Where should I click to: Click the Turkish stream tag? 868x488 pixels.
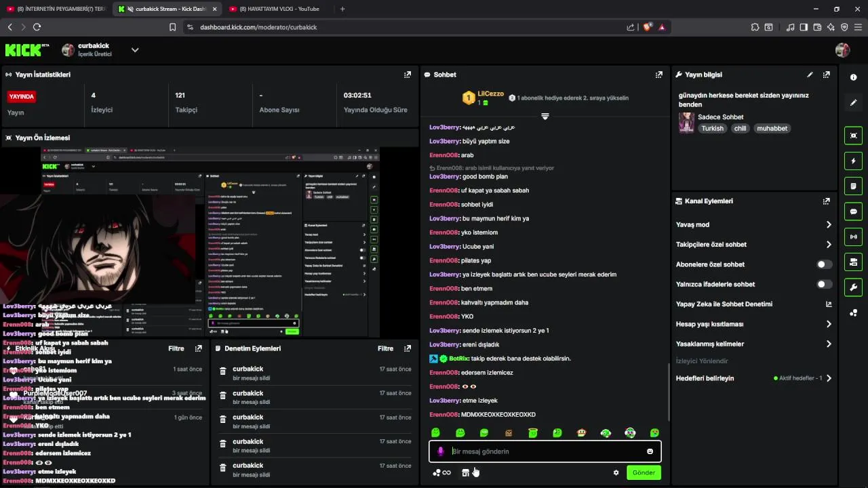coord(712,128)
